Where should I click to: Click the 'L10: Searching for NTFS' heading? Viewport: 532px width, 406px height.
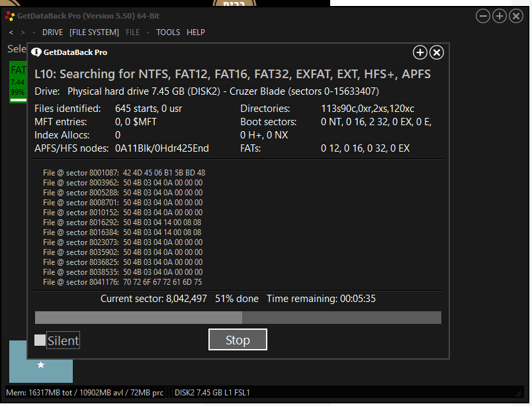coord(233,74)
